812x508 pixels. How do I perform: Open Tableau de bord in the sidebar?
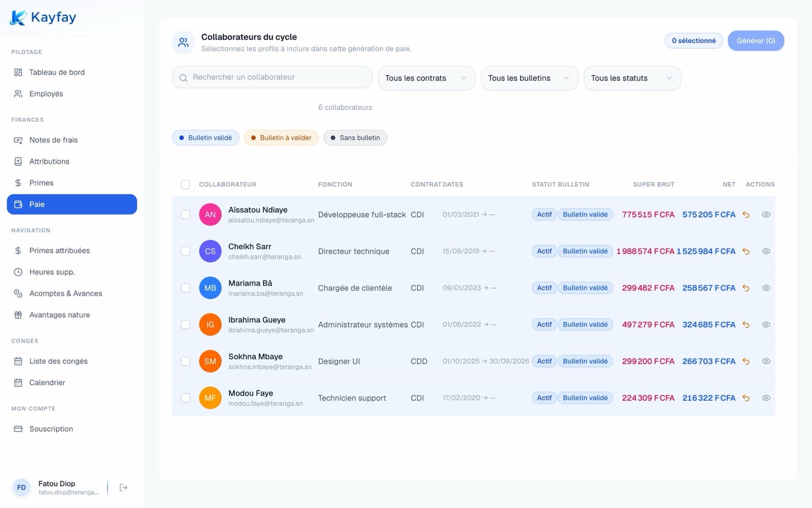tap(72, 72)
